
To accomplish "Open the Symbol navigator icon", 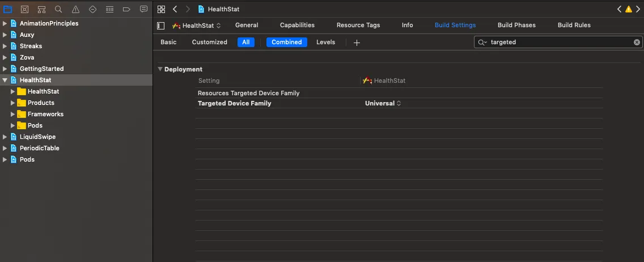I will 41,9.
